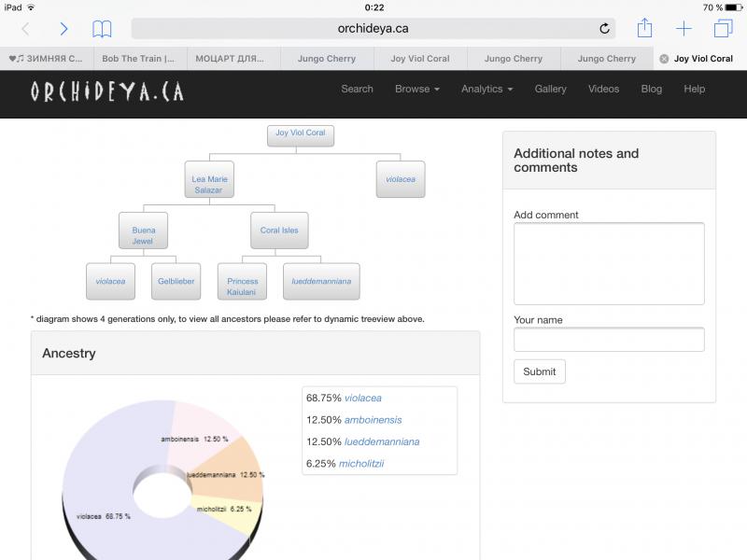Select the Coral Isles tree node
Image resolution: width=747 pixels, height=560 pixels.
(279, 231)
